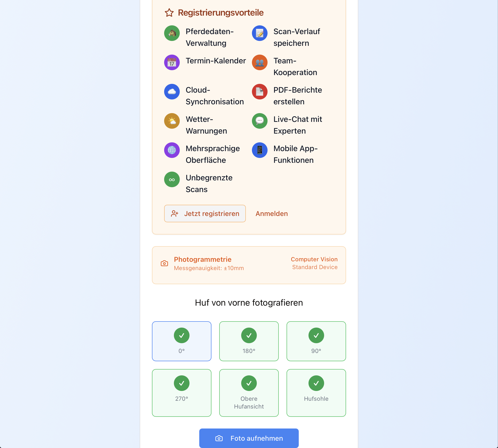
Task: Select the Obere Hufansicht tile
Action: point(249,393)
